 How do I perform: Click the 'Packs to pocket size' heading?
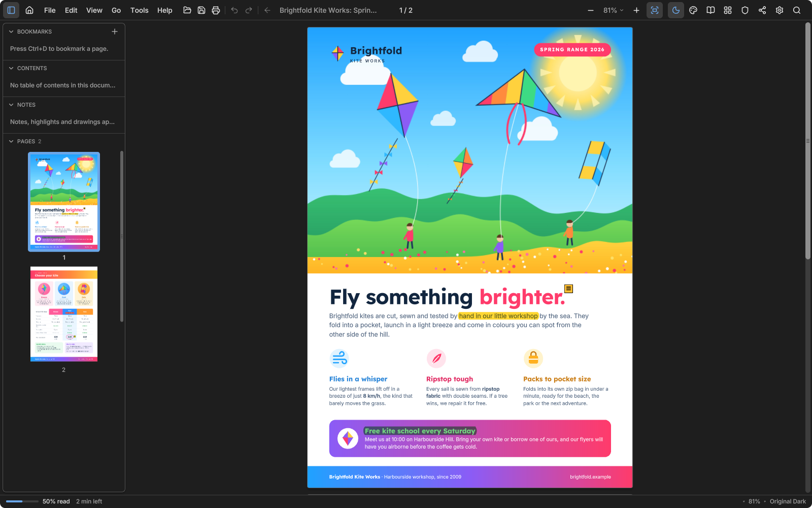557,379
